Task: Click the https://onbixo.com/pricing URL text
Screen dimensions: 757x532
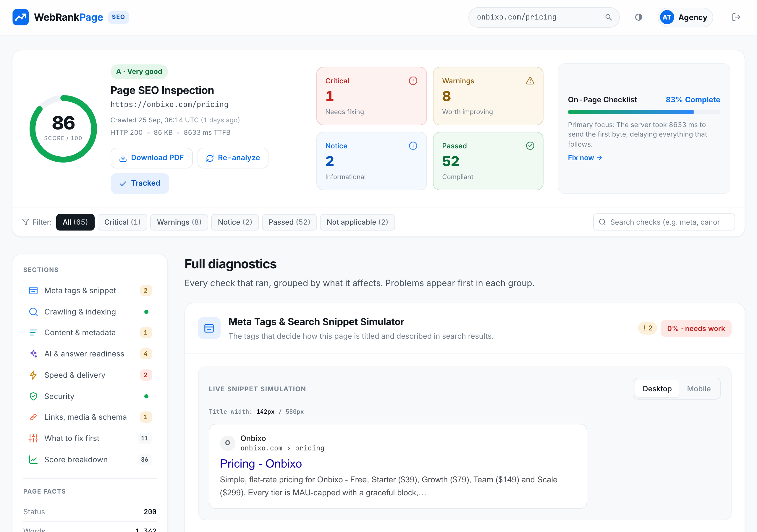Action: [169, 105]
